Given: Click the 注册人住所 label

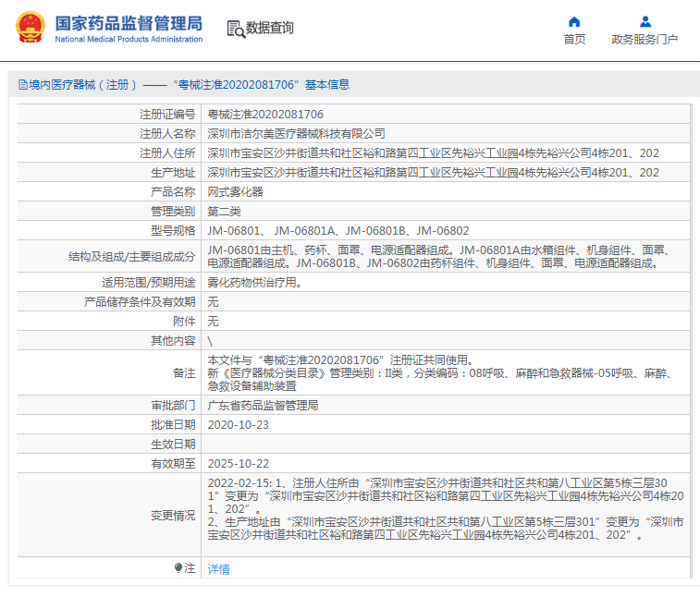Looking at the screenshot, I should click(167, 153).
